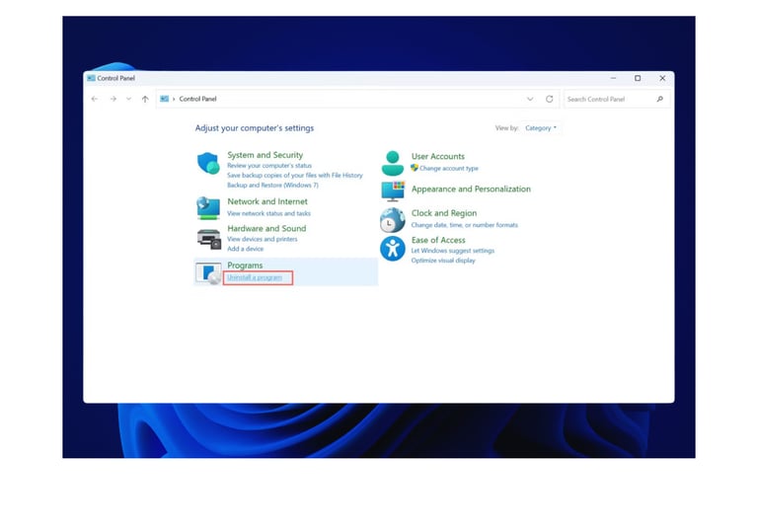The width and height of the screenshot is (758, 532).
Task: Open User Accounts heading
Action: pyautogui.click(x=438, y=156)
